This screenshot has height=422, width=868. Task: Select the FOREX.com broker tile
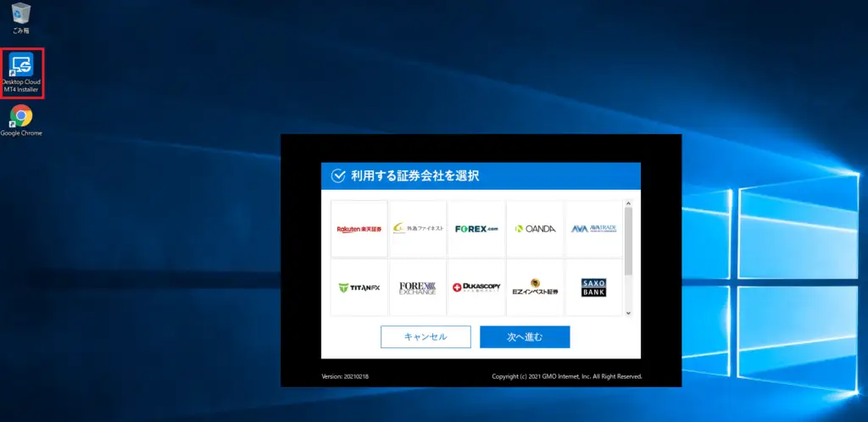pyautogui.click(x=476, y=229)
